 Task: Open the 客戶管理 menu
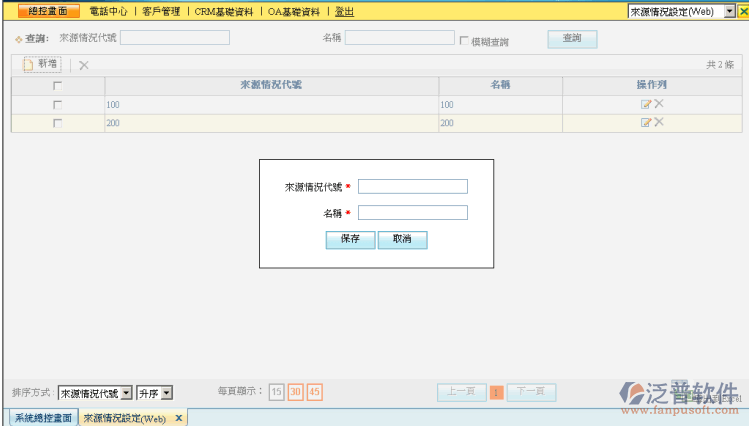tap(160, 11)
